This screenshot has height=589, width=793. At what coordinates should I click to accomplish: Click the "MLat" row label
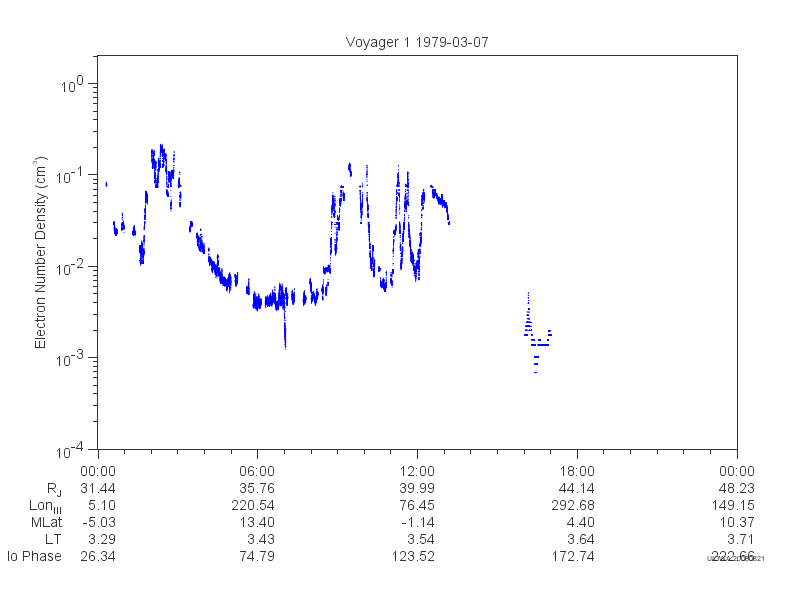click(x=47, y=522)
